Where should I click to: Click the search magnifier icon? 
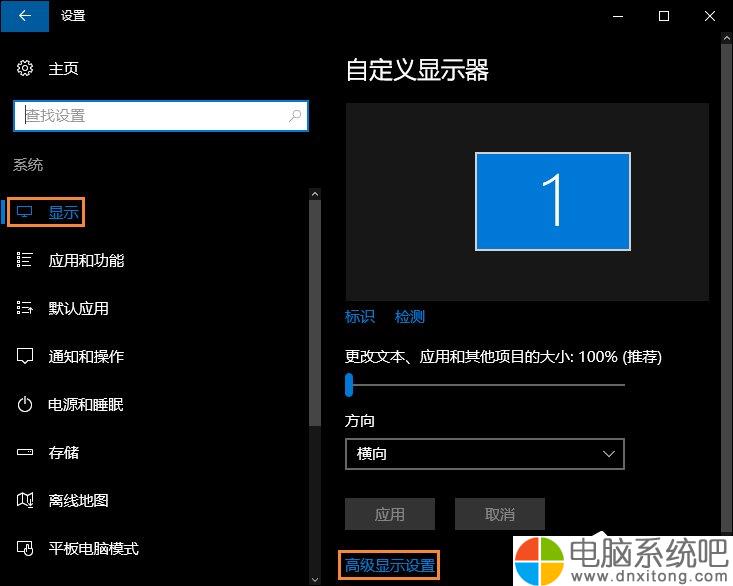(x=295, y=115)
